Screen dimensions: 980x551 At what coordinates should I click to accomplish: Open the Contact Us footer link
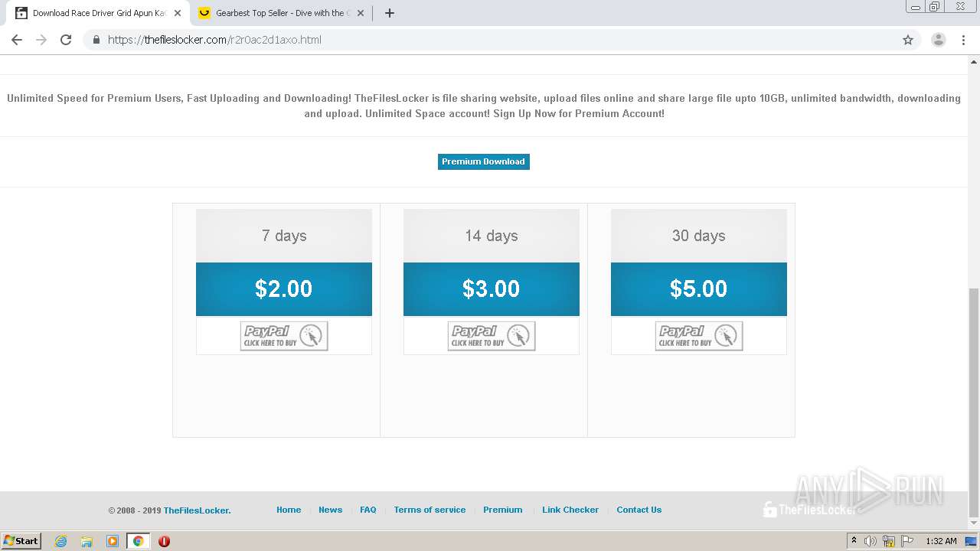point(639,510)
